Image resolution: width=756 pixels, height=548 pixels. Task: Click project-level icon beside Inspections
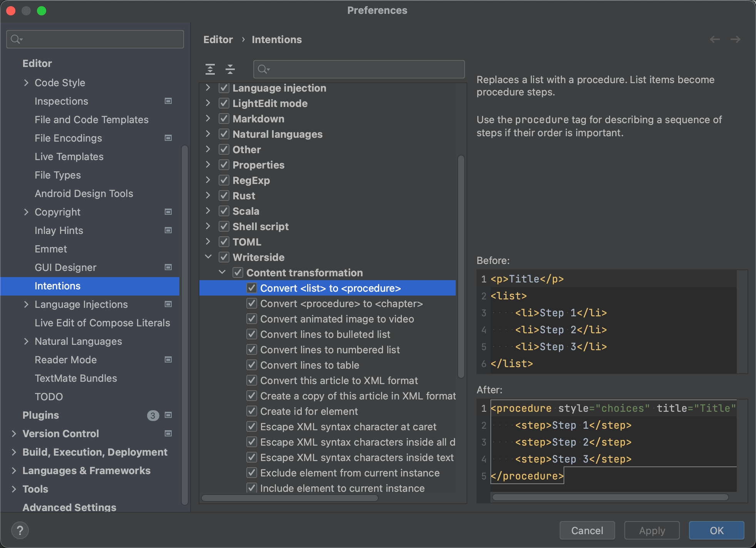[168, 101]
